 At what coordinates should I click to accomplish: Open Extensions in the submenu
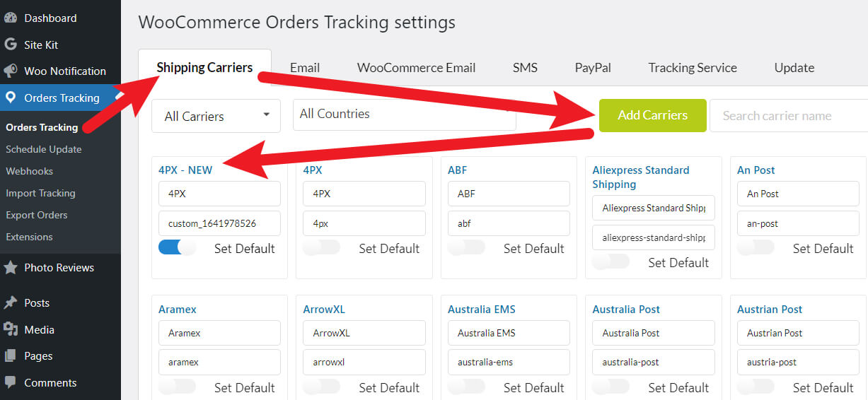click(x=29, y=237)
